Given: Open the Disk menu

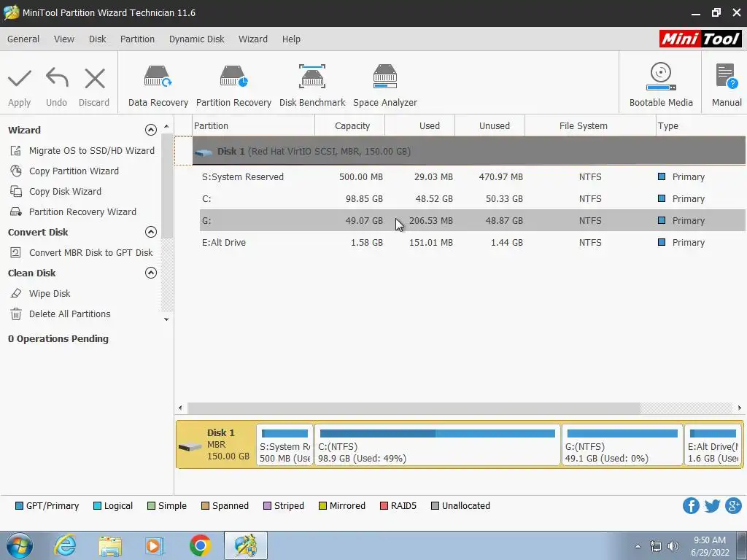Looking at the screenshot, I should (x=97, y=39).
